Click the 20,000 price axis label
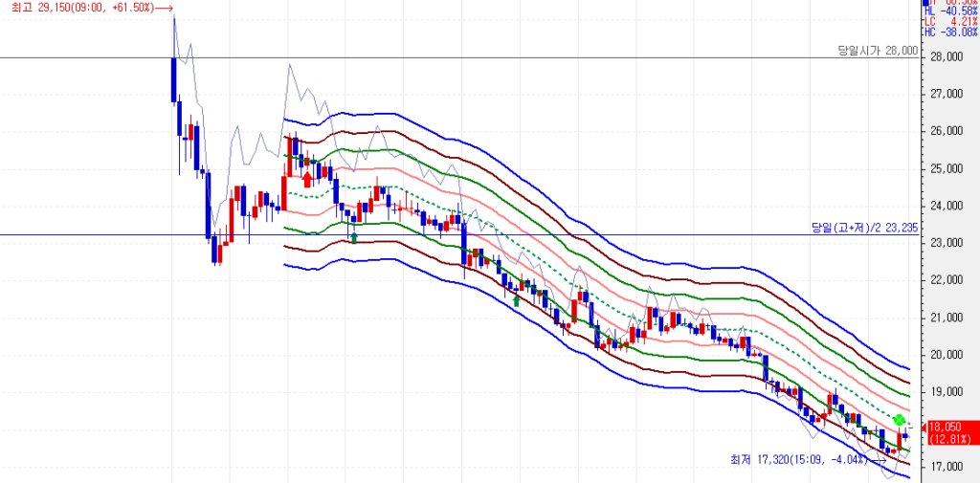The image size is (980, 483). point(945,356)
